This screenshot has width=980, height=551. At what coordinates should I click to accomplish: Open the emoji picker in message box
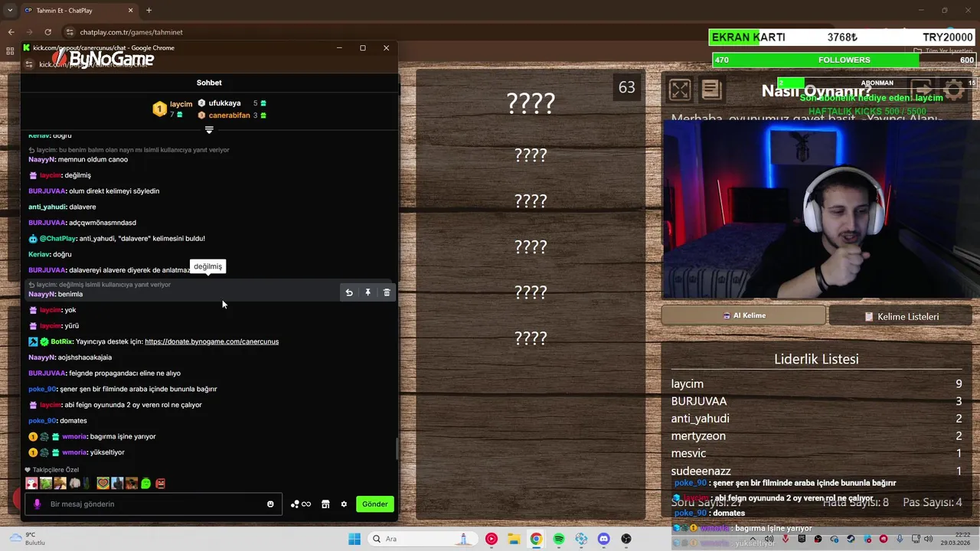pos(270,504)
